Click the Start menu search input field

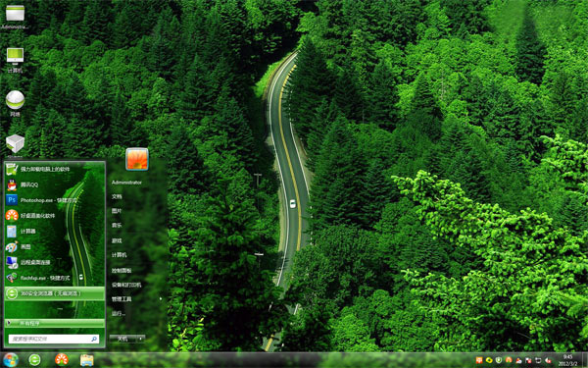(x=54, y=339)
